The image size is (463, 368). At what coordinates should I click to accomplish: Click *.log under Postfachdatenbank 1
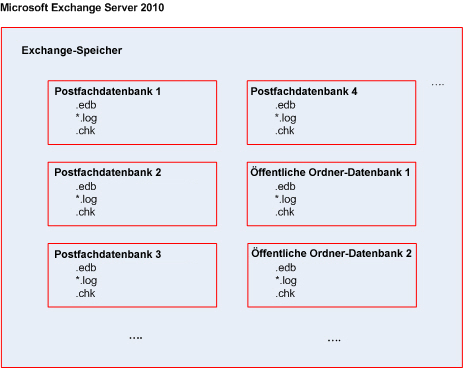(x=86, y=118)
